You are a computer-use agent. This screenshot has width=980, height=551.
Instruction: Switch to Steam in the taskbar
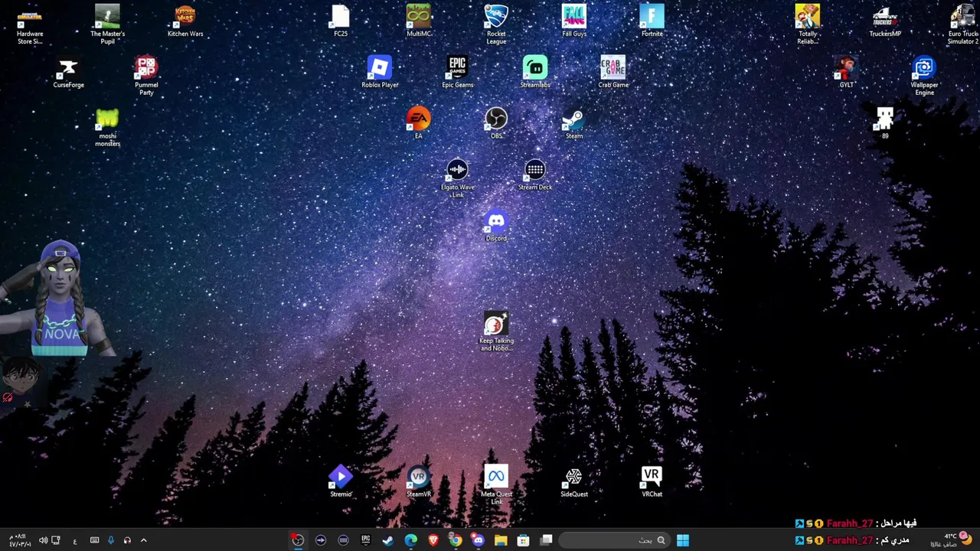point(388,540)
